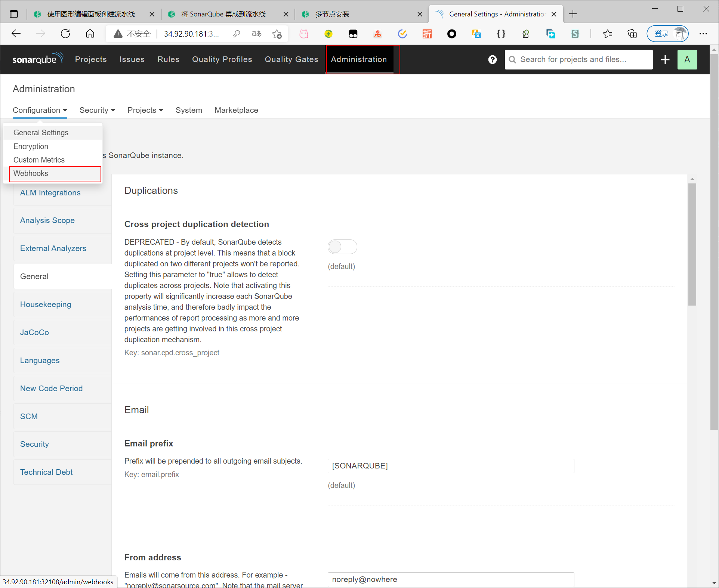Click the plus create-new icon
This screenshot has height=588, width=719.
tap(665, 59)
